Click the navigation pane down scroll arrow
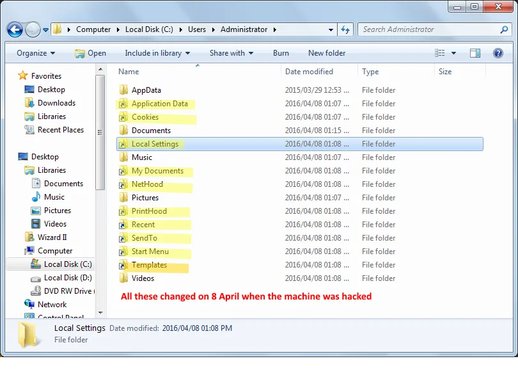 (100, 313)
